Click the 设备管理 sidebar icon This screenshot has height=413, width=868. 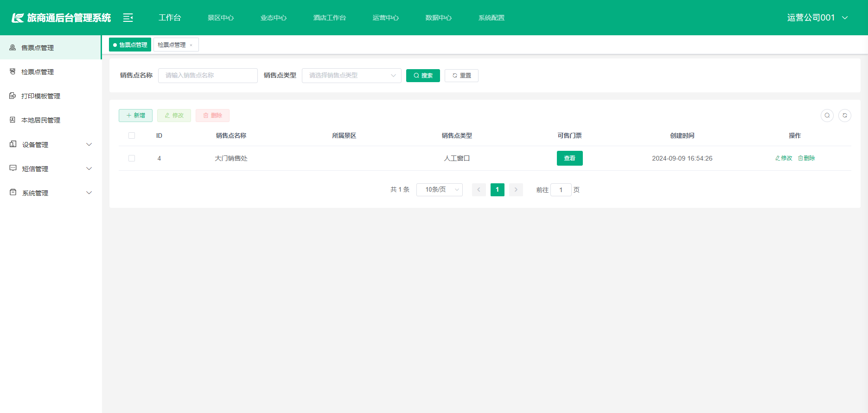click(13, 144)
